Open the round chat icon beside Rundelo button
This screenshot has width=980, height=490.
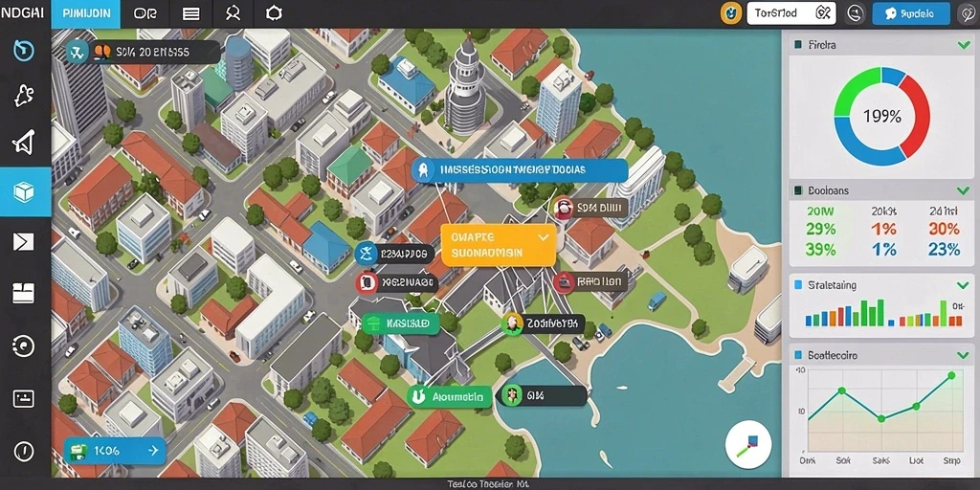click(855, 13)
